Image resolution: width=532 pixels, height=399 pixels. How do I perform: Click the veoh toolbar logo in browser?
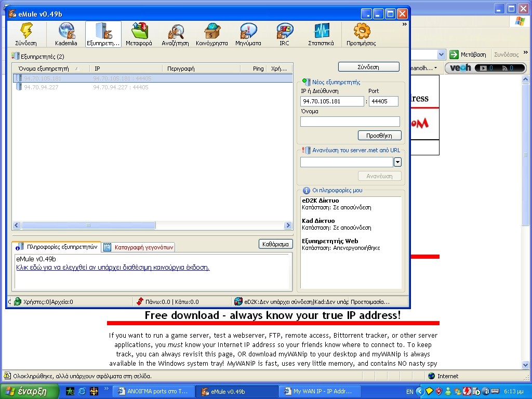tap(460, 68)
